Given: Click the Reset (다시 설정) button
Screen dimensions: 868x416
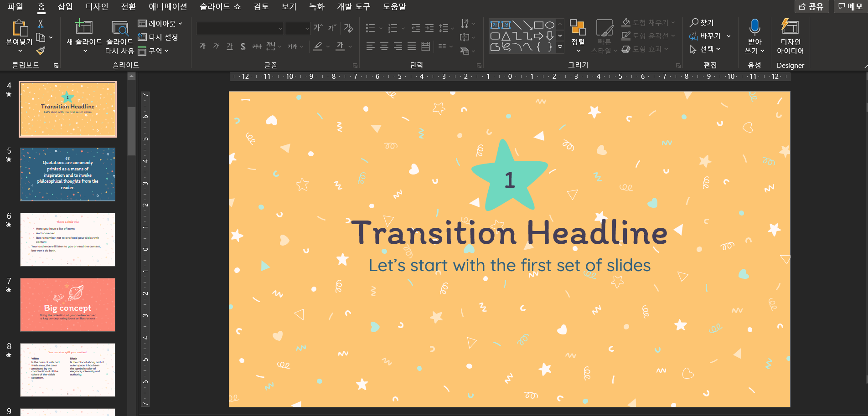Looking at the screenshot, I should (158, 37).
